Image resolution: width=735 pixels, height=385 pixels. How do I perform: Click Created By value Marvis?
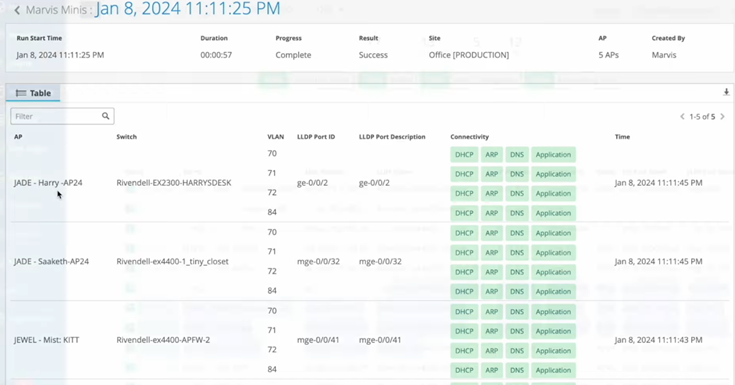click(x=664, y=55)
